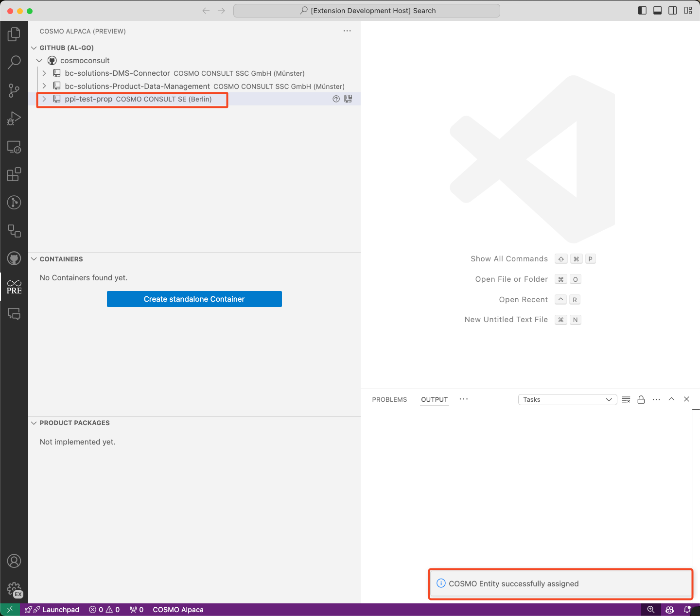Open the Extensions view
The width and height of the screenshot is (700, 616).
coord(14,174)
